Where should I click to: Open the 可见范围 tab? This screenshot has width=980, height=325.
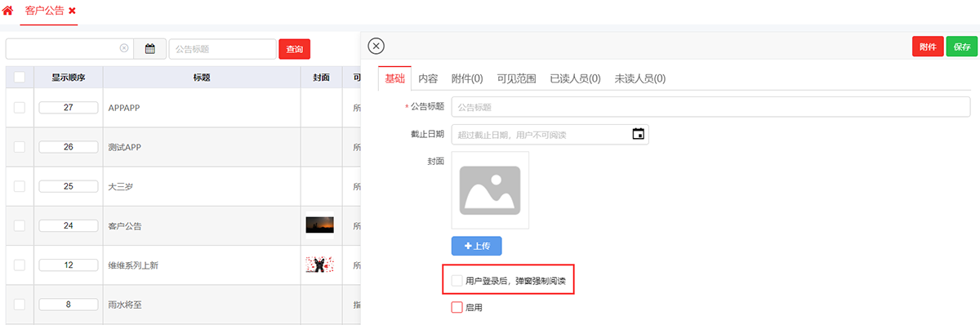[x=516, y=79]
